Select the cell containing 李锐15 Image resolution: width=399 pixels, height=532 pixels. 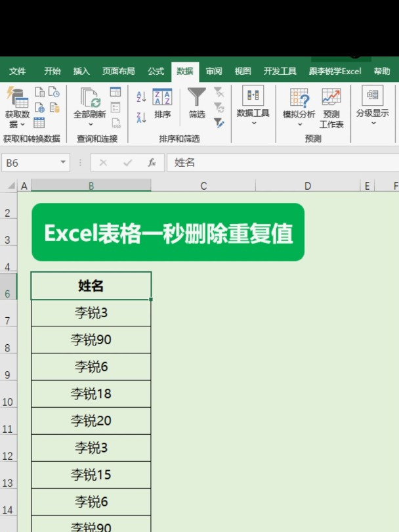(x=91, y=475)
